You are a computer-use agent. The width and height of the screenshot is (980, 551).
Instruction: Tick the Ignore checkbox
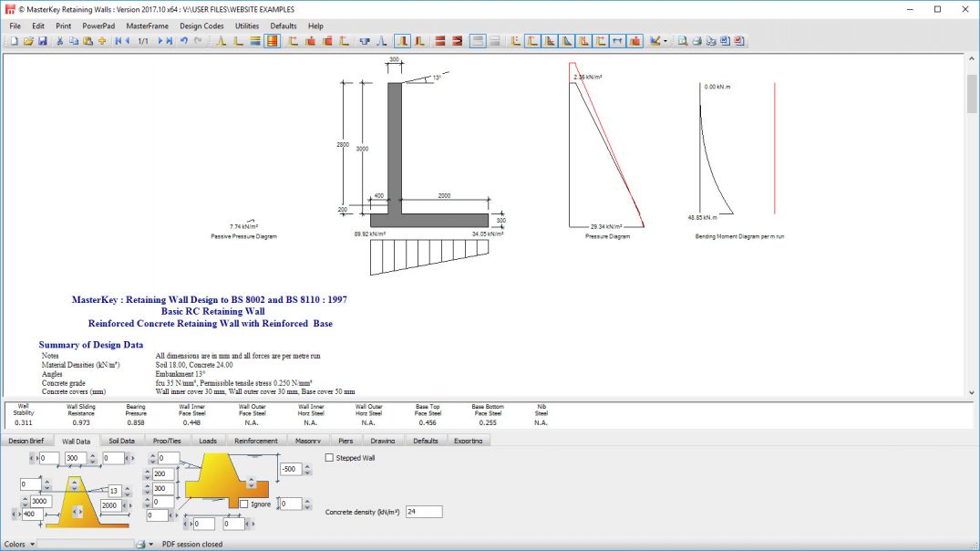pos(244,504)
